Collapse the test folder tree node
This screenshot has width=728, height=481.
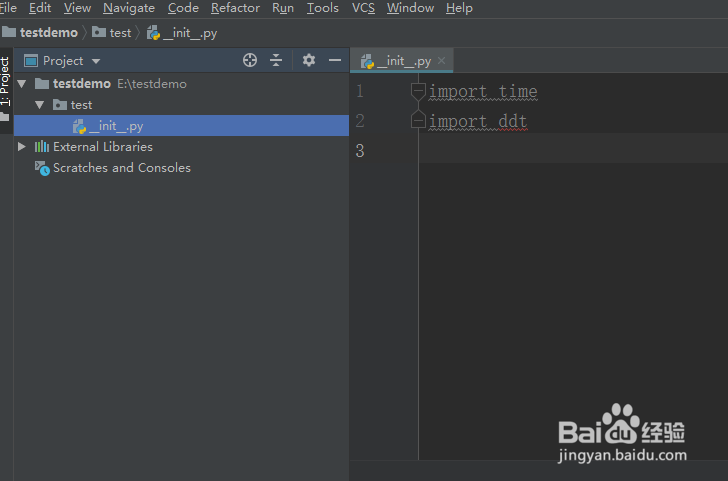pyautogui.click(x=40, y=105)
